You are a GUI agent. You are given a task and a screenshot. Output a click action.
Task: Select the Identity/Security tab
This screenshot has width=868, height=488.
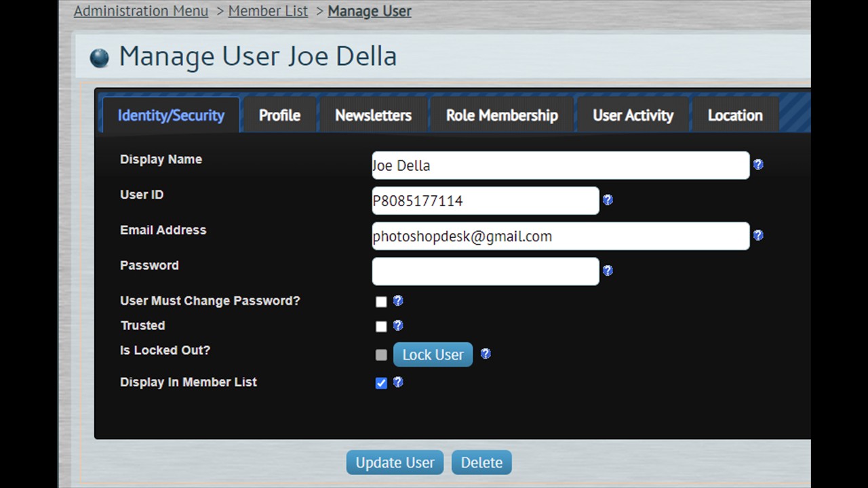coord(171,115)
